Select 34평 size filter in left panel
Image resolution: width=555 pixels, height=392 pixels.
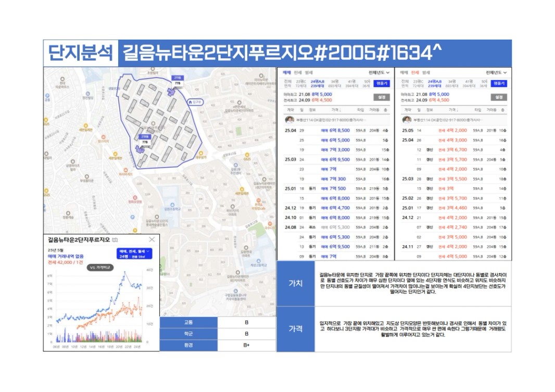pyautogui.click(x=334, y=83)
